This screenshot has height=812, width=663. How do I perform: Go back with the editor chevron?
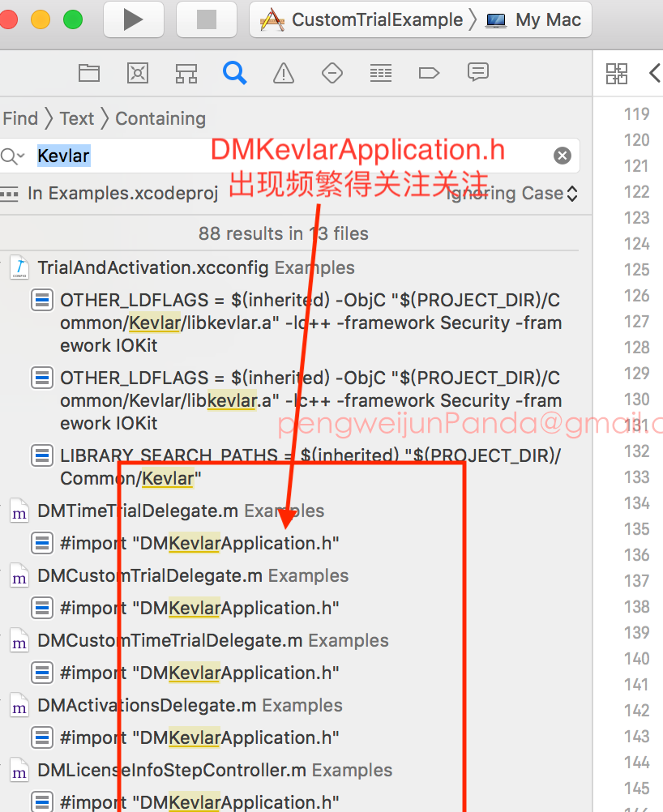(655, 73)
